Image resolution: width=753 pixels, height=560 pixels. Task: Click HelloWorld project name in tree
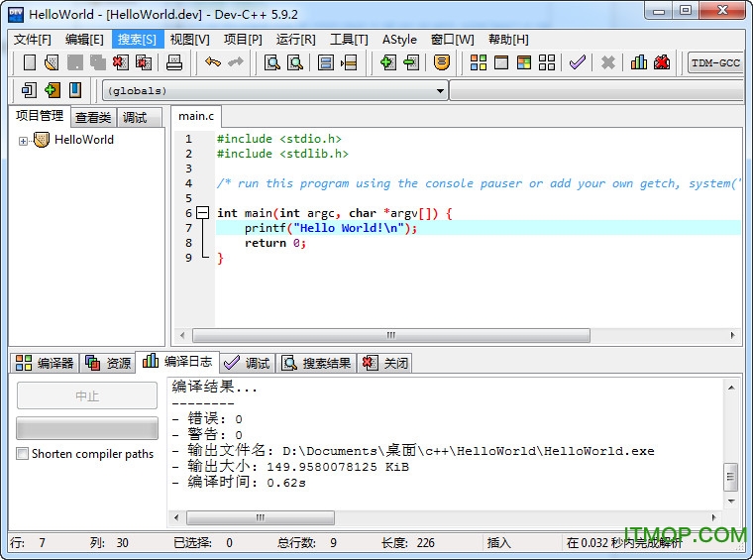coord(84,140)
